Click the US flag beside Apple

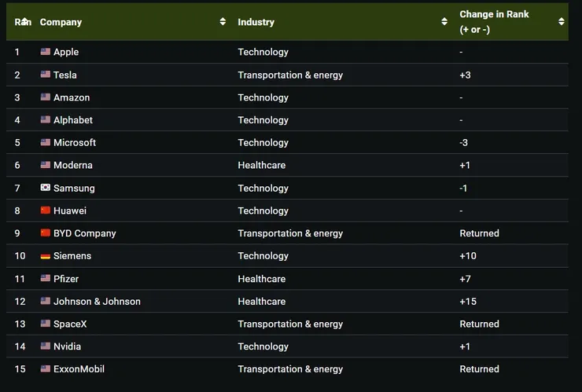(x=46, y=52)
